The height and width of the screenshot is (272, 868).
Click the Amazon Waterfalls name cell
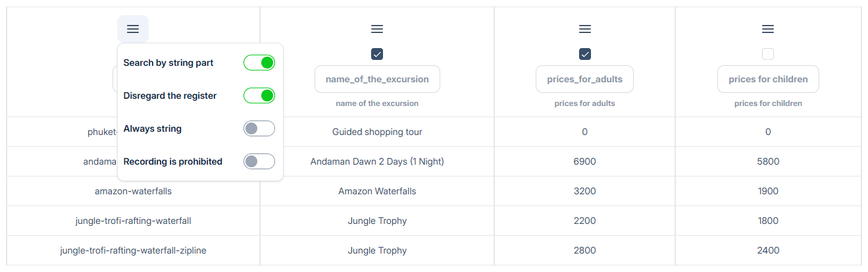tap(377, 191)
